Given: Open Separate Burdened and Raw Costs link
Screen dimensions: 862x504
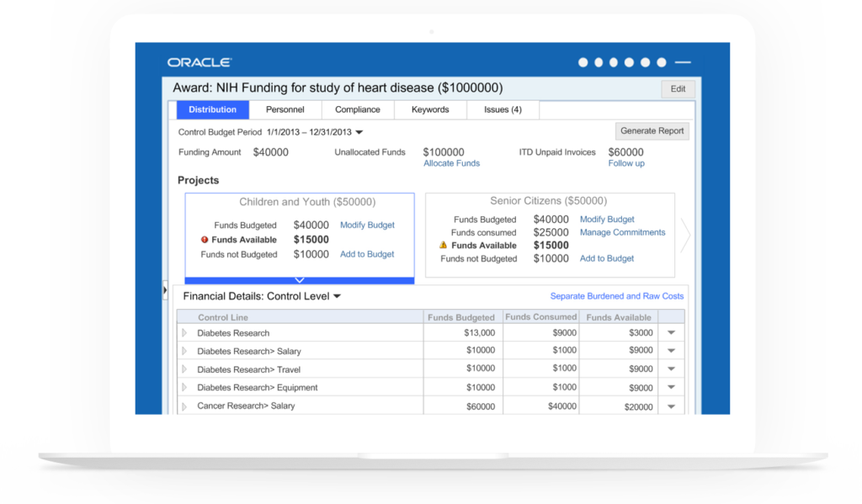Looking at the screenshot, I should point(616,296).
